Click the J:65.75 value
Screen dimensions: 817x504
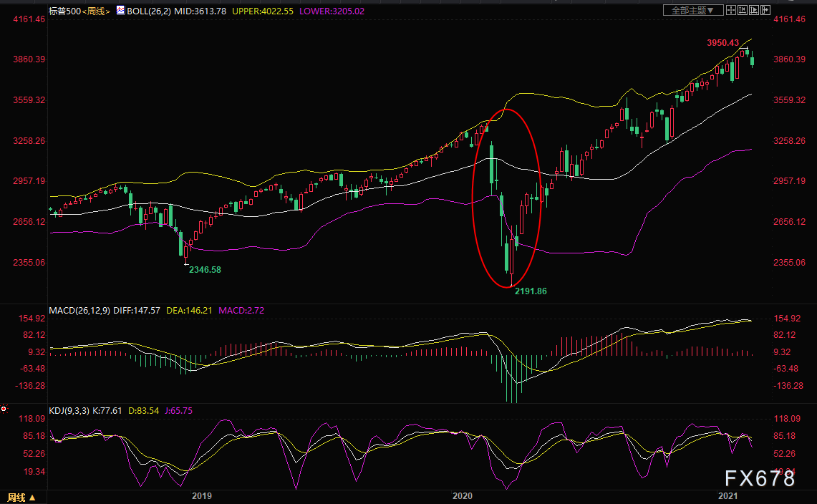click(179, 411)
